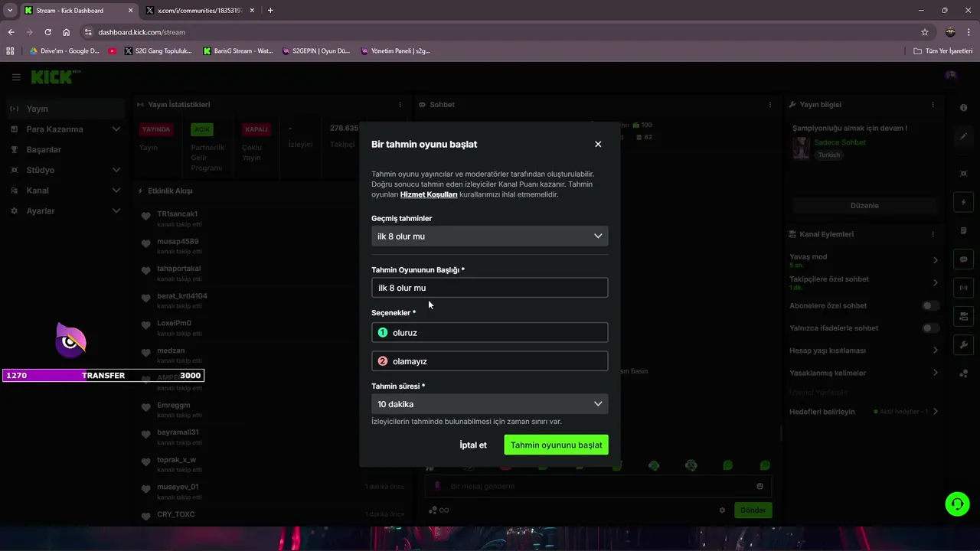Open the emoji picker in chat input
980x551 pixels.
click(759, 486)
